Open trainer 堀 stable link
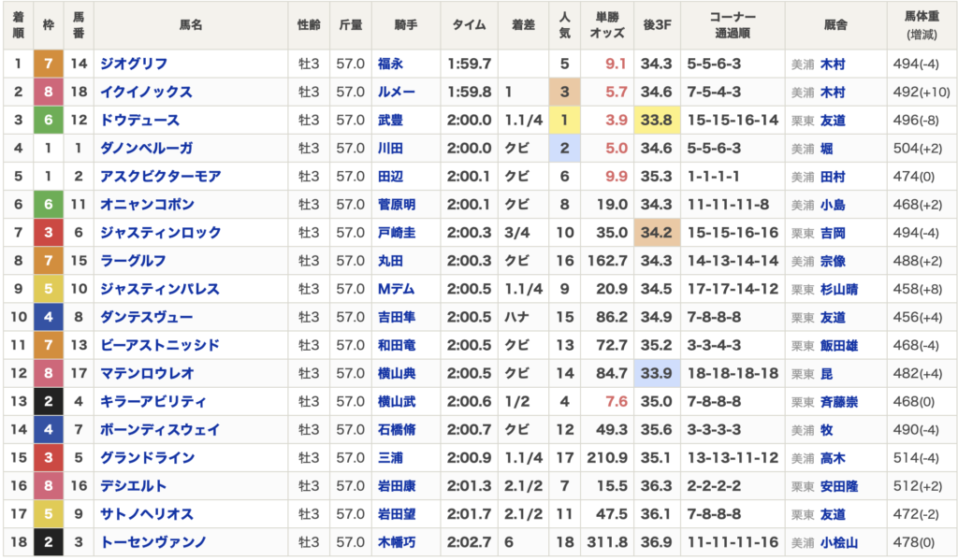The image size is (958, 560). click(827, 149)
